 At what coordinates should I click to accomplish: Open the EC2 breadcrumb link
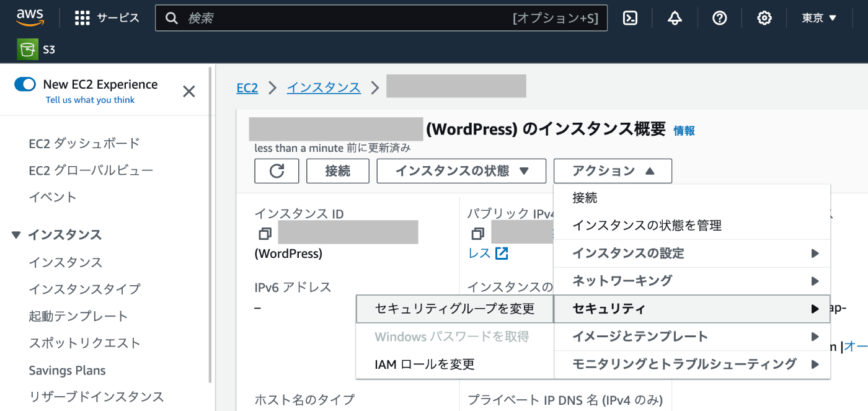[x=247, y=88]
